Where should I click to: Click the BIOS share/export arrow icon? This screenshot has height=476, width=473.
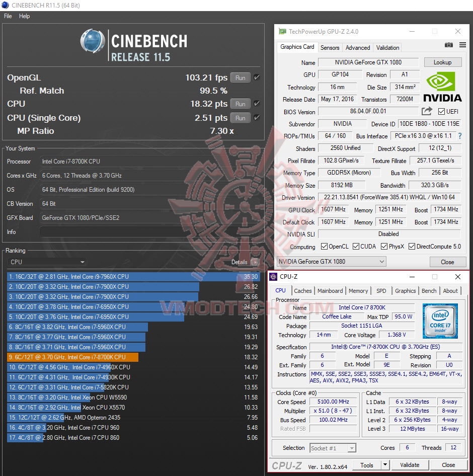pyautogui.click(x=427, y=111)
